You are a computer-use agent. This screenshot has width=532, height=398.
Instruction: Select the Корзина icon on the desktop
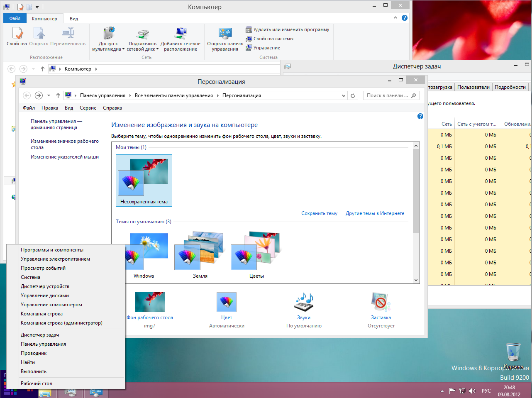pos(513,356)
